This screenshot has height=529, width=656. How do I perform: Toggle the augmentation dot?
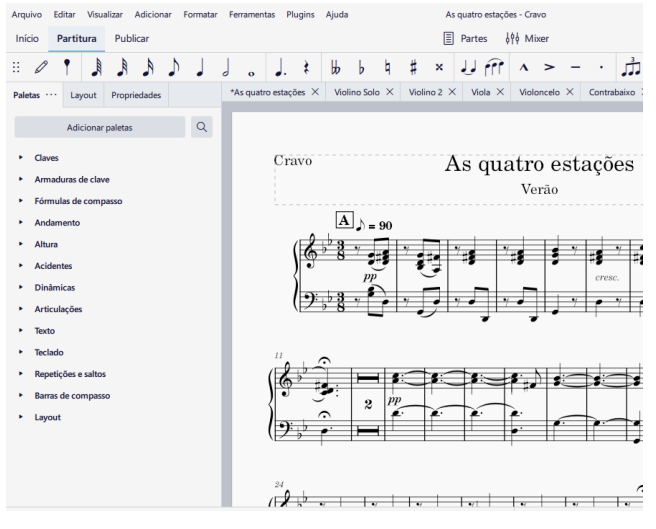pos(280,67)
